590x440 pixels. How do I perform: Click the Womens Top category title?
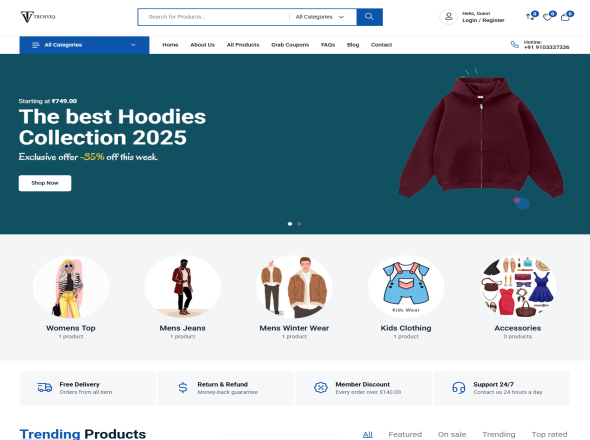coord(71,328)
